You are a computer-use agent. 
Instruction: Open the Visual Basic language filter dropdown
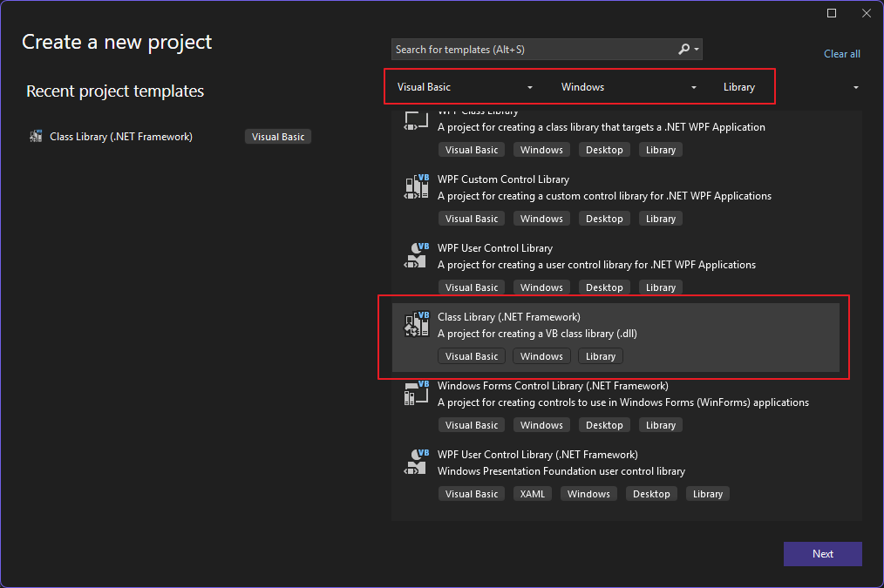465,87
